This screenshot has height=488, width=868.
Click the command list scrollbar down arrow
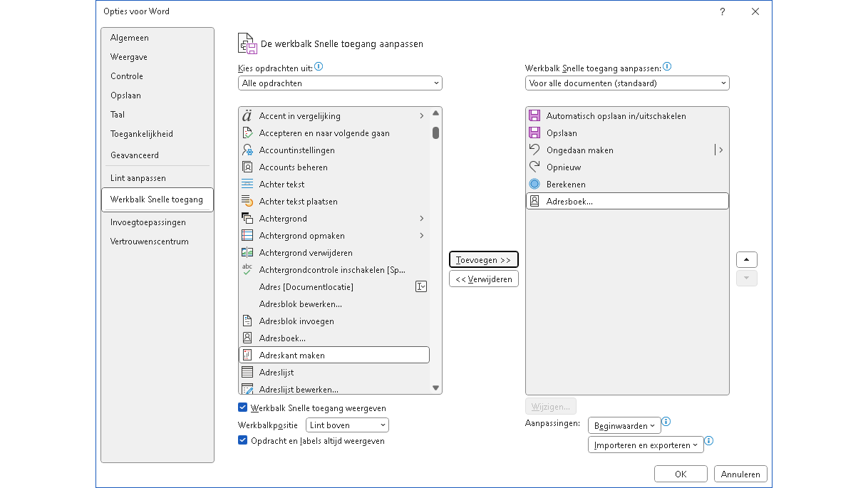(435, 388)
